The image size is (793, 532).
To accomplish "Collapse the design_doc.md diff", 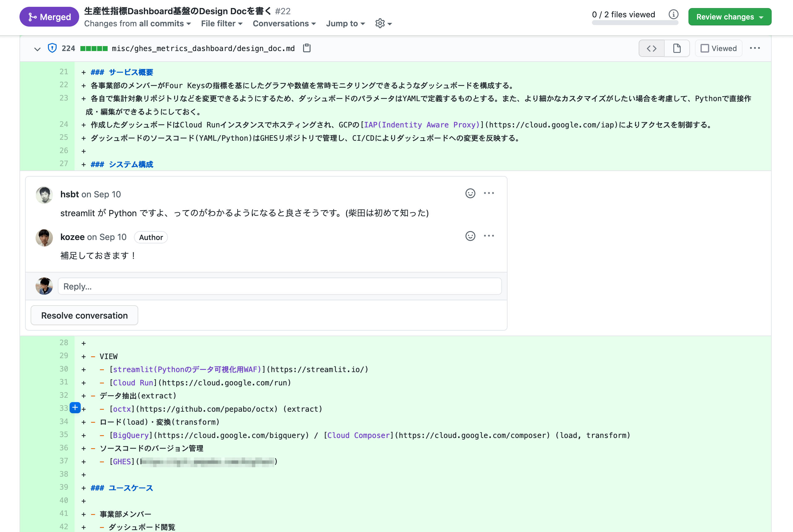I will click(x=37, y=49).
